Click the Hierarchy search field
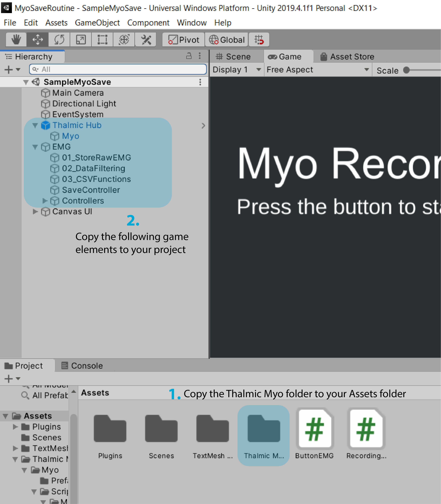The height and width of the screenshot is (504, 441). (118, 69)
